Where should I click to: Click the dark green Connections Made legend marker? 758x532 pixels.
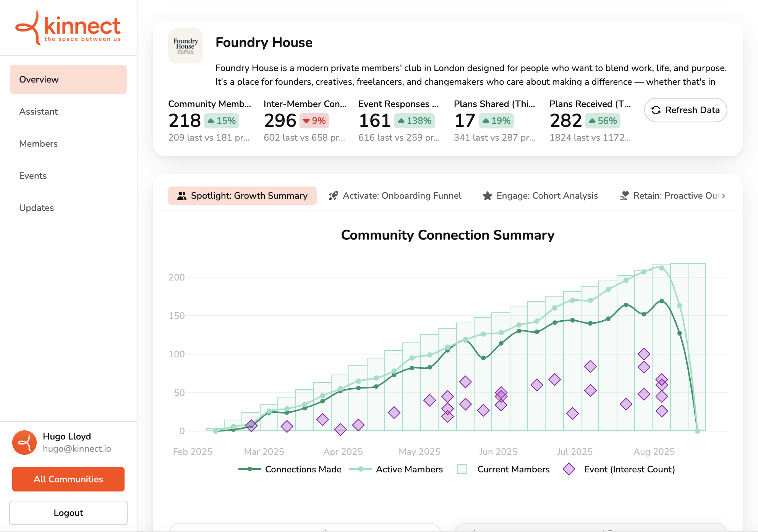[250, 469]
